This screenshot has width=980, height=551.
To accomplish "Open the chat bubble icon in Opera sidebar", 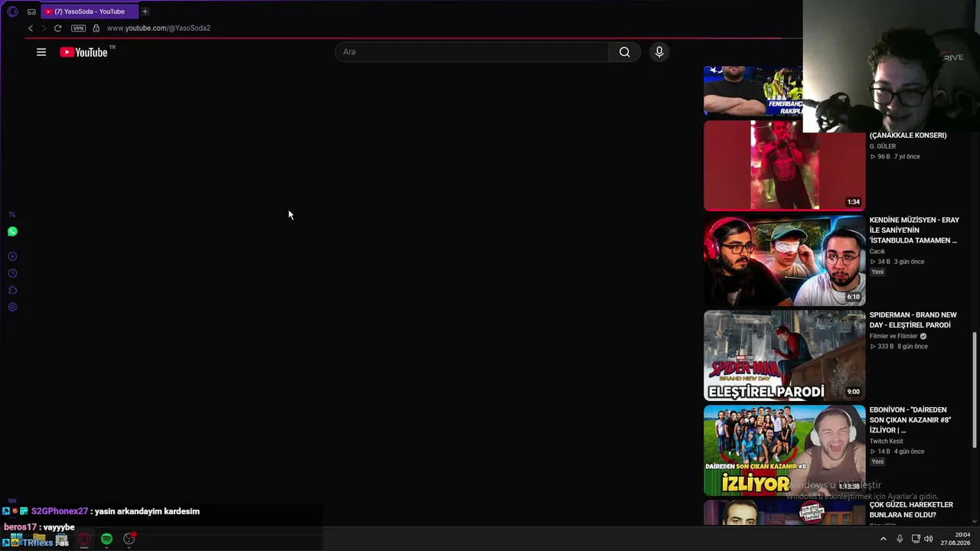I will [12, 290].
